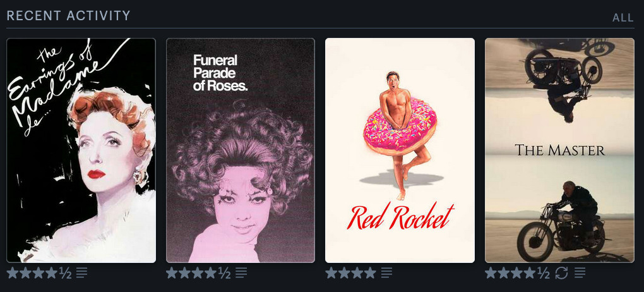Image resolution: width=644 pixels, height=292 pixels.
Task: Open the review icon under The Master
Action: (580, 272)
